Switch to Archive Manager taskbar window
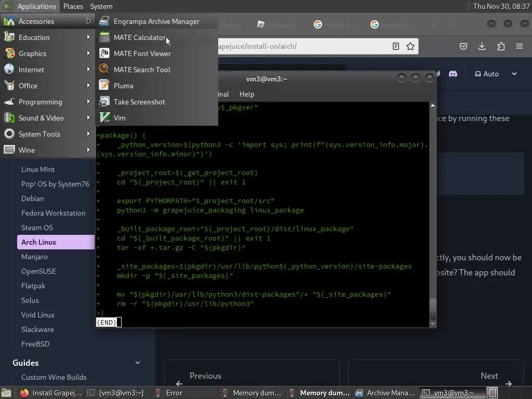The width and height of the screenshot is (532, 399). click(385, 393)
